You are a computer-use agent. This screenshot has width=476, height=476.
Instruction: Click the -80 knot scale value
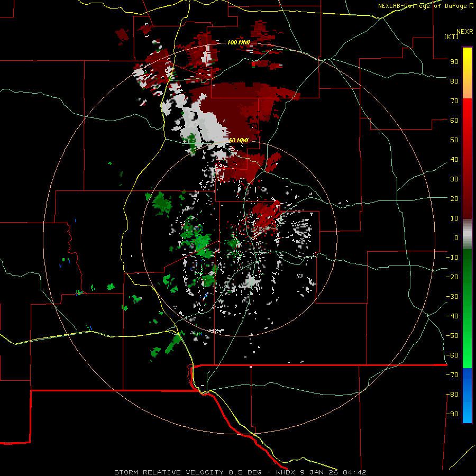pos(452,395)
